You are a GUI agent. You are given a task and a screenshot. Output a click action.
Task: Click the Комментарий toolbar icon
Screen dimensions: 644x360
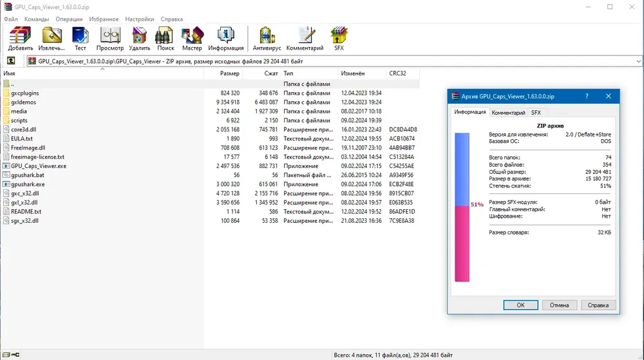coord(305,39)
